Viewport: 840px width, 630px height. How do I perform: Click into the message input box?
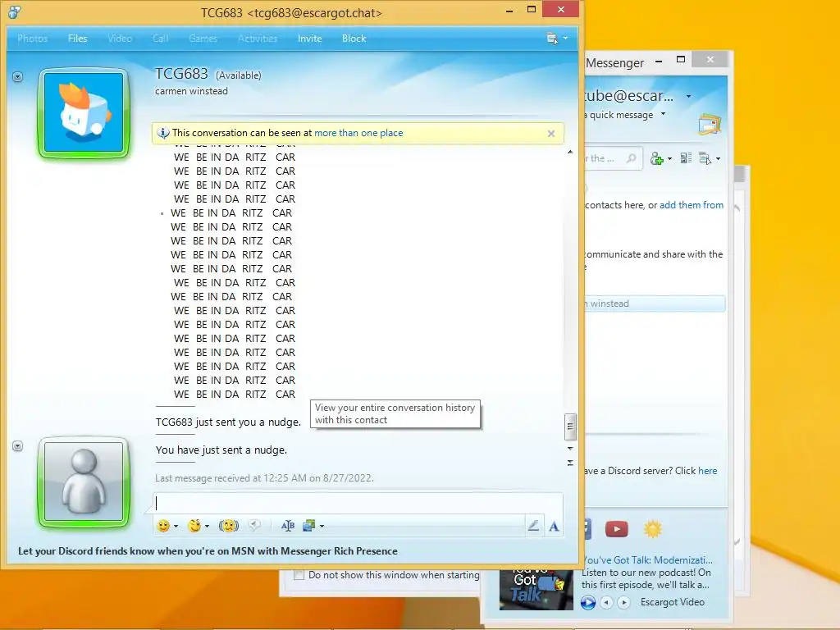click(x=358, y=503)
